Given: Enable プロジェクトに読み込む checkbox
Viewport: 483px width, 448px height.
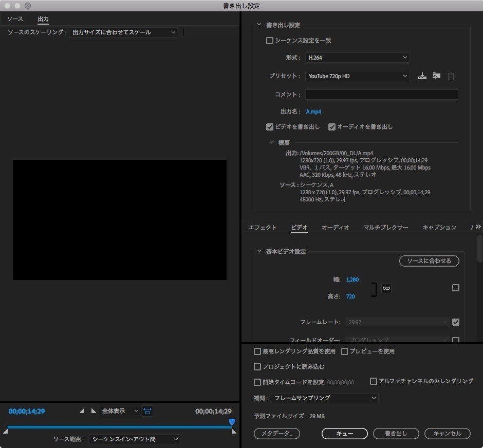Looking at the screenshot, I should 257,367.
